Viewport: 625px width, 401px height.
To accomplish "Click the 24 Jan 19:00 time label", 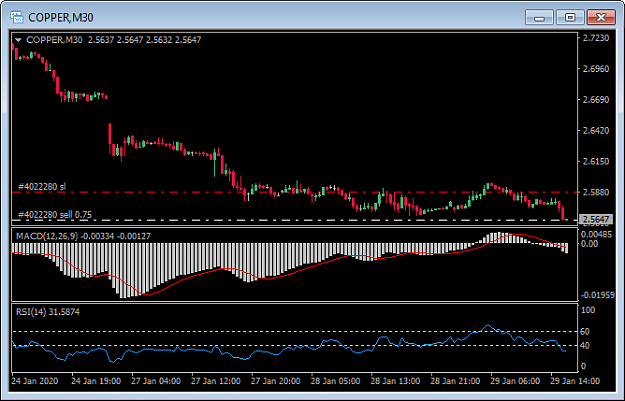I will (96, 381).
